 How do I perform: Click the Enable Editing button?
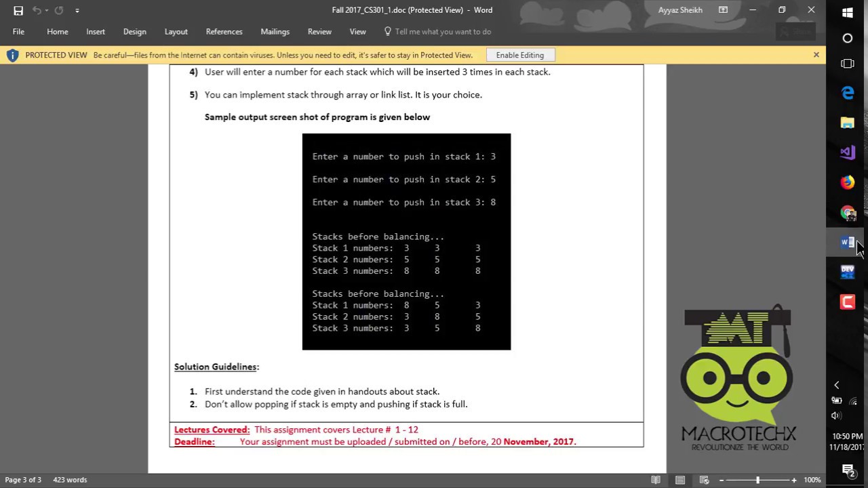click(520, 55)
